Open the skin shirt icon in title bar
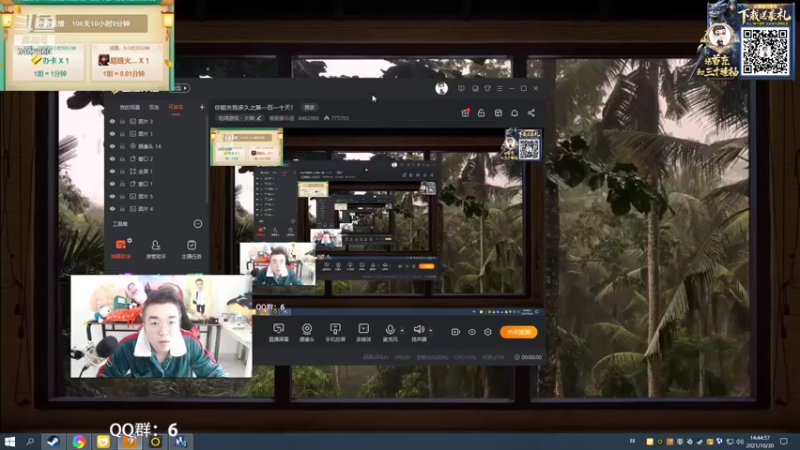This screenshot has width=800, height=450. (x=487, y=88)
